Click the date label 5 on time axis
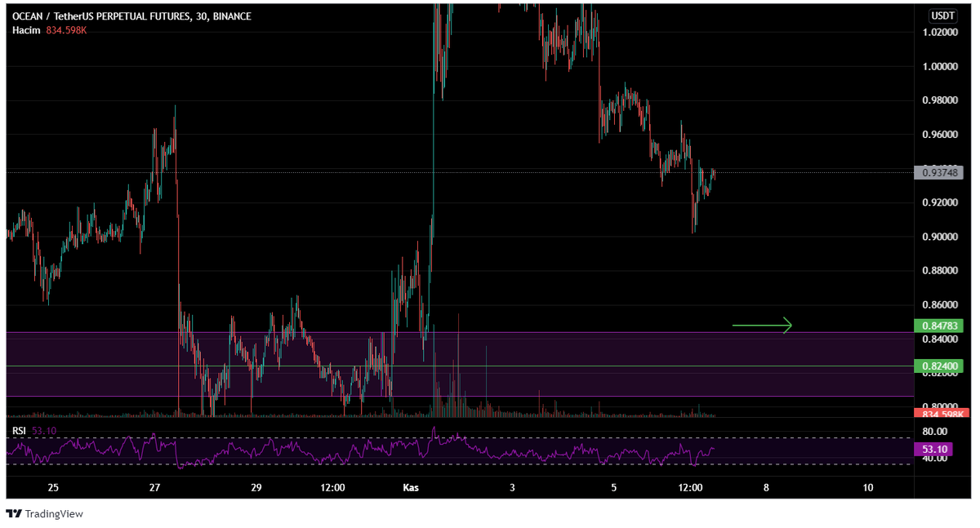980x528 pixels. 614,488
